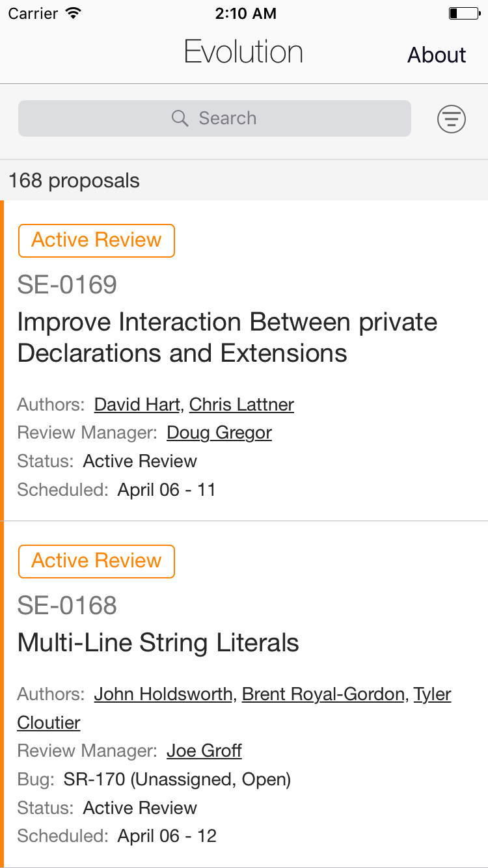
Task: Tap the 168 proposals count header
Action: (x=74, y=180)
